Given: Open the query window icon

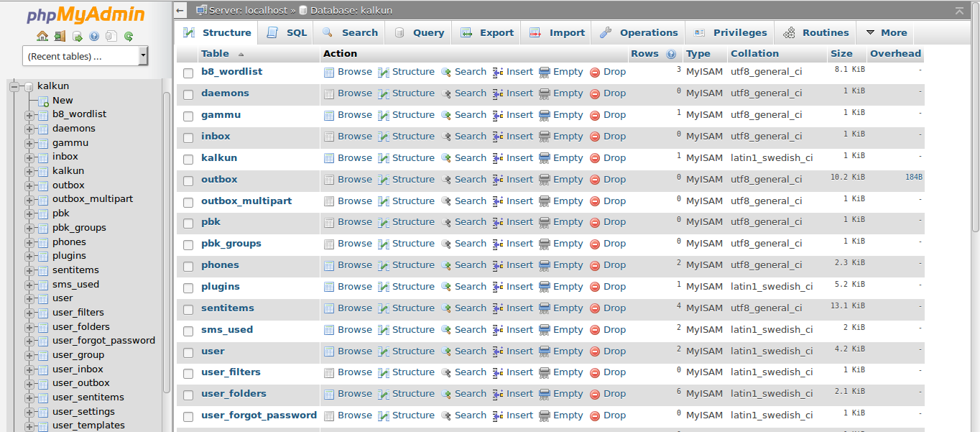Looking at the screenshot, I should (77, 36).
